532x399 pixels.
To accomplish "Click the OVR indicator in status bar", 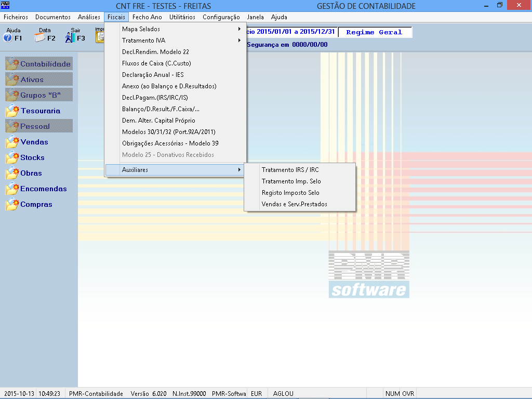I will point(408,394).
